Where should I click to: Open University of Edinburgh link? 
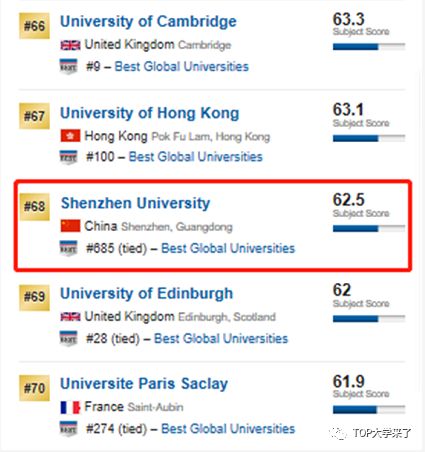coord(147,294)
